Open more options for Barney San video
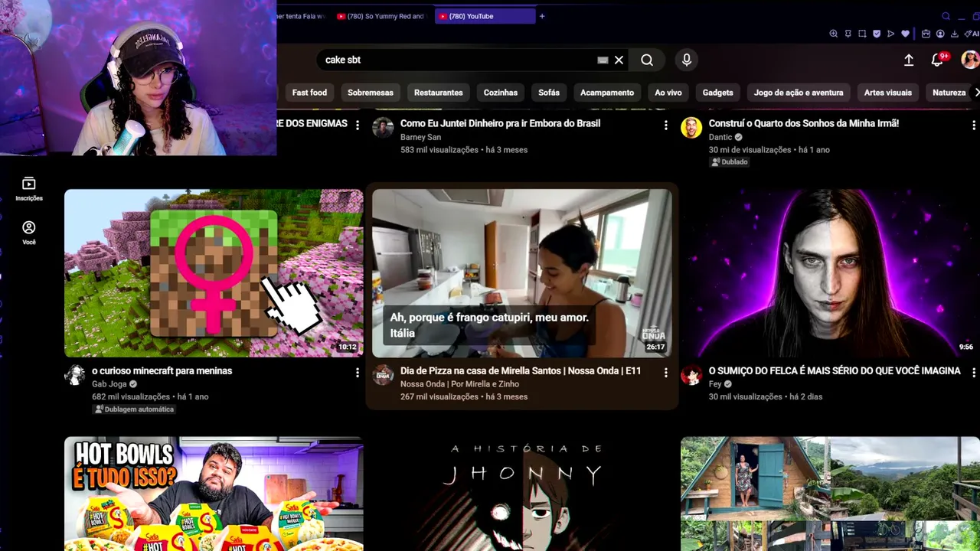 point(665,125)
